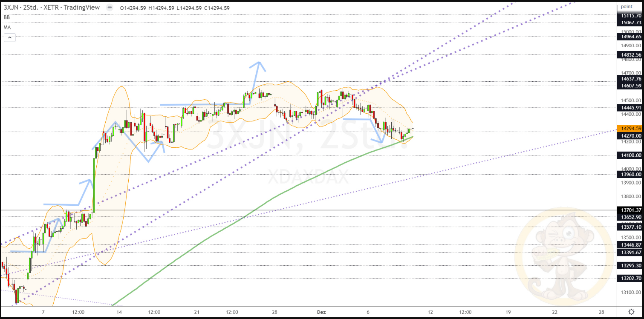Click the 14832.56 price level label
This screenshot has width=644, height=319.
[630, 55]
